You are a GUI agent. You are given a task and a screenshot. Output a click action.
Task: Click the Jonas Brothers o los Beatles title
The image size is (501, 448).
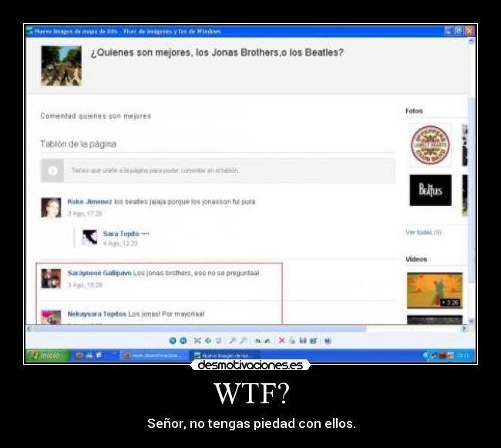[x=217, y=52]
